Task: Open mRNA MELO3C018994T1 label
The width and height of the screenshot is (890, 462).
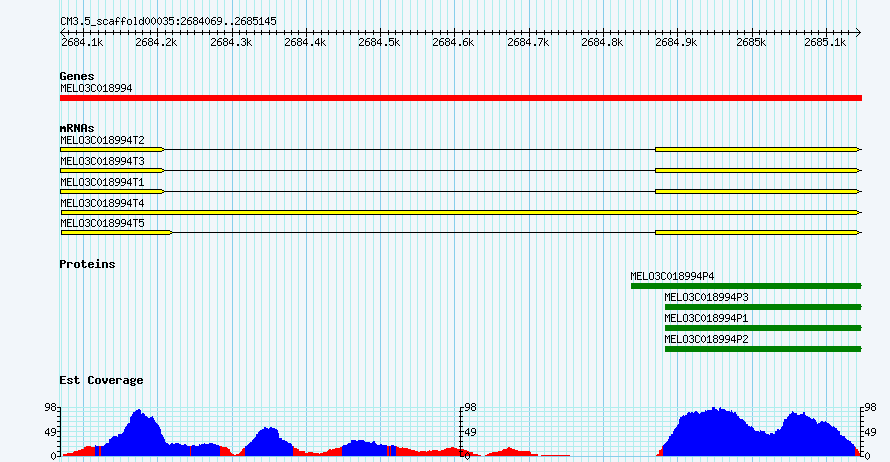Action: [102, 182]
